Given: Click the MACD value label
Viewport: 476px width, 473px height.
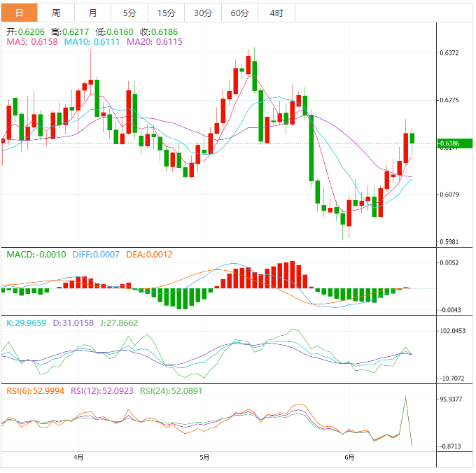Looking at the screenshot, I should coord(36,255).
